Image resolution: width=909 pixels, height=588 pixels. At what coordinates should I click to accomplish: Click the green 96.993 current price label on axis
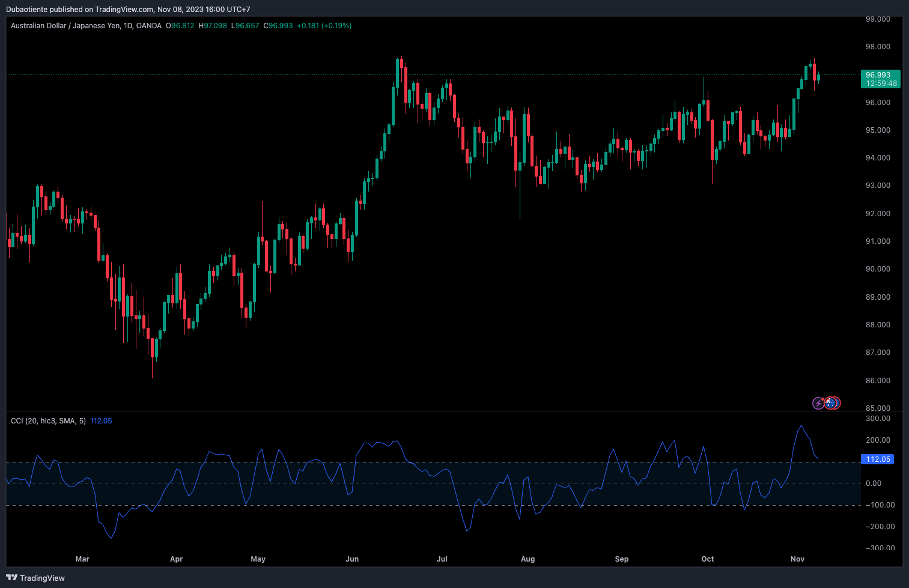point(878,75)
